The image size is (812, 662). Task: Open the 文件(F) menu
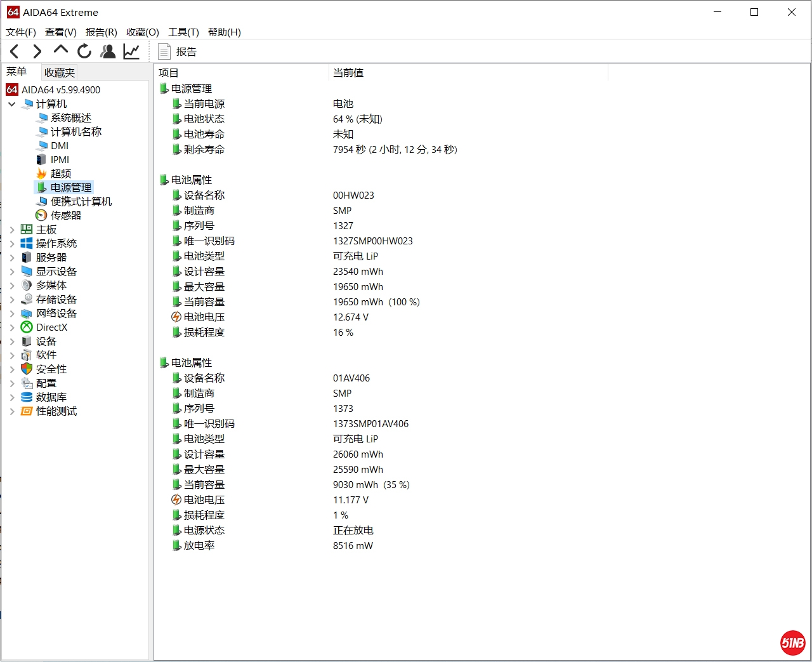21,32
